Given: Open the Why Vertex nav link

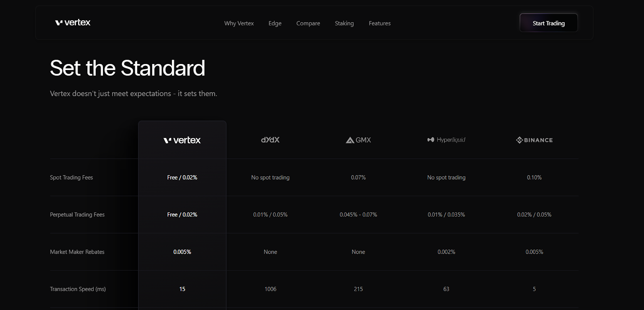Looking at the screenshot, I should point(239,23).
